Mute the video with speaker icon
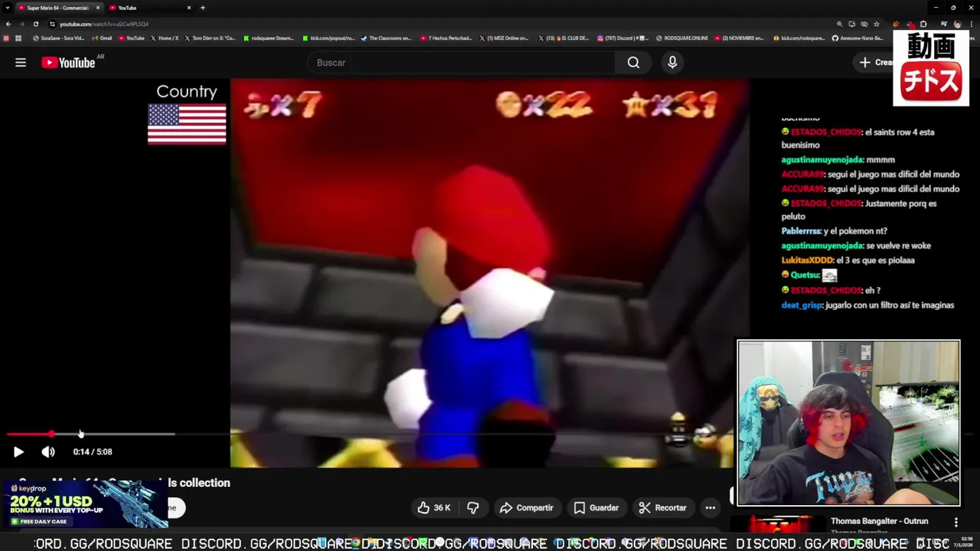Image resolution: width=980 pixels, height=551 pixels. point(48,452)
